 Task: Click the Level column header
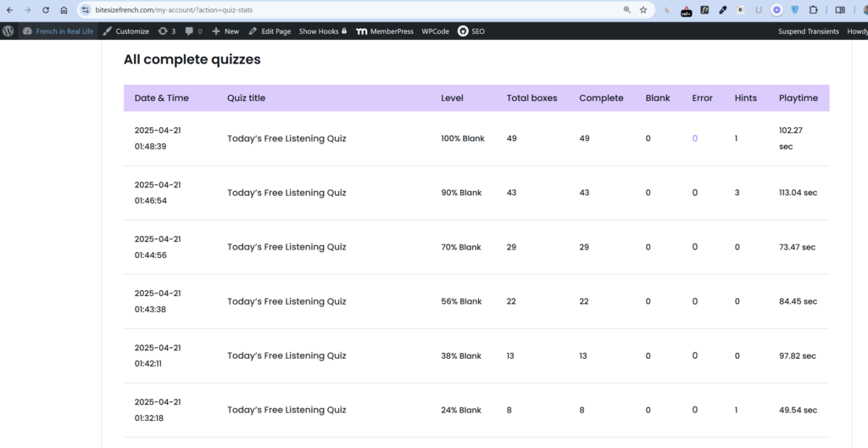click(453, 98)
